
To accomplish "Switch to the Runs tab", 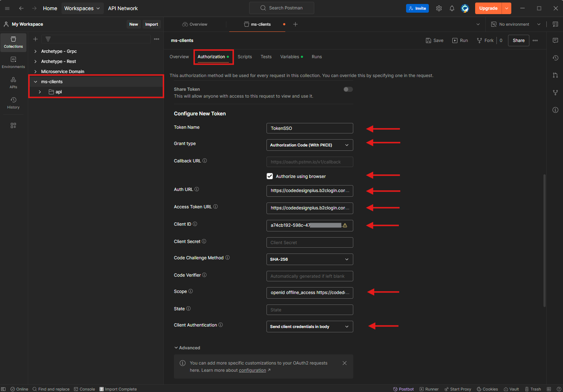I will [x=317, y=57].
